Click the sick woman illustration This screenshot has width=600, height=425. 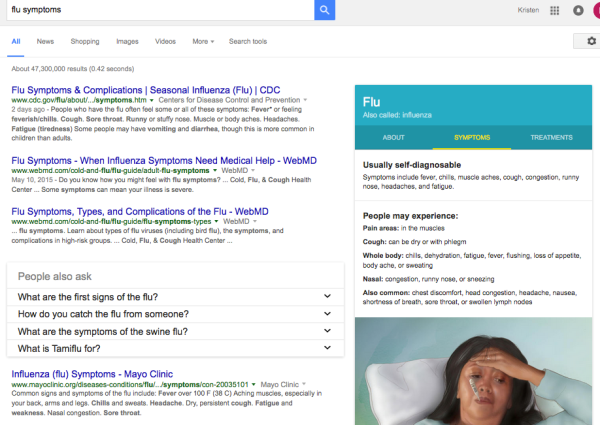click(473, 371)
